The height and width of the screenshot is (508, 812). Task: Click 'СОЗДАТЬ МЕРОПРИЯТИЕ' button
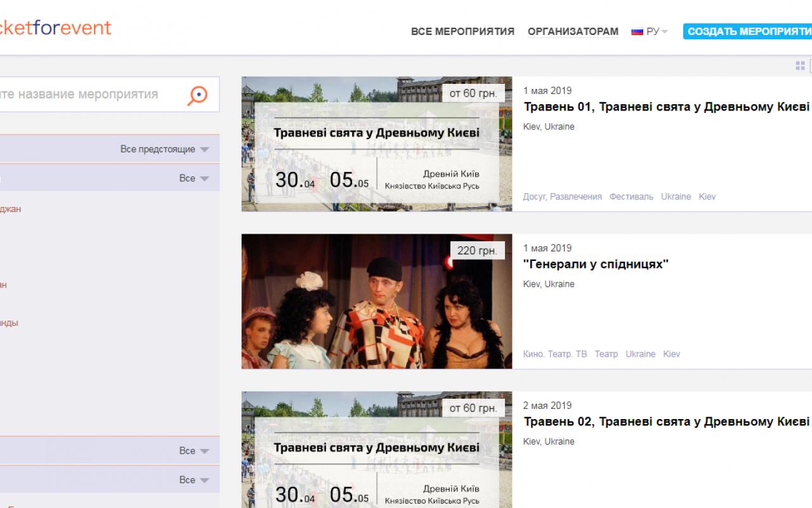747,32
